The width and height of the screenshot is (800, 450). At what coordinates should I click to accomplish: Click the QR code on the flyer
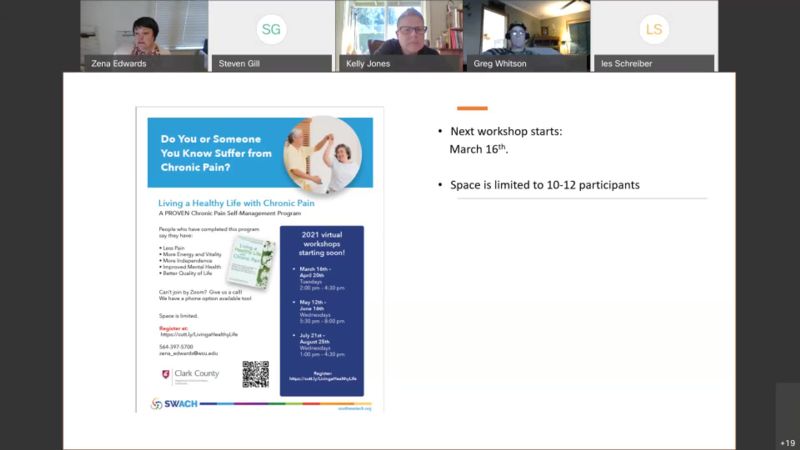(255, 374)
